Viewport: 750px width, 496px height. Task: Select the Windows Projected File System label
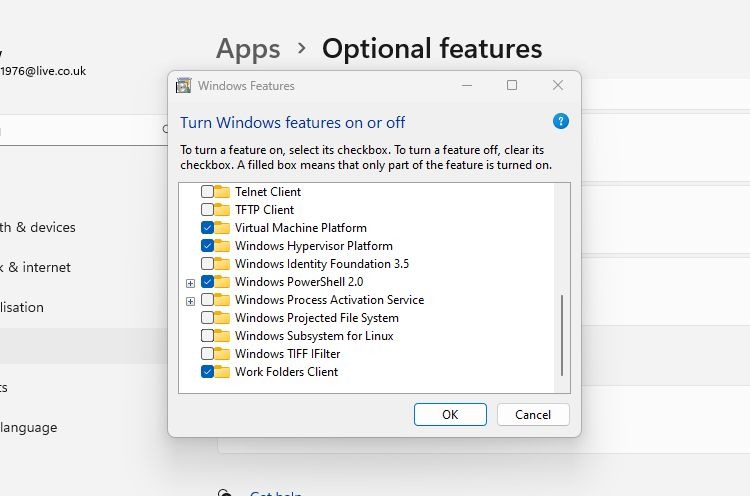[317, 318]
